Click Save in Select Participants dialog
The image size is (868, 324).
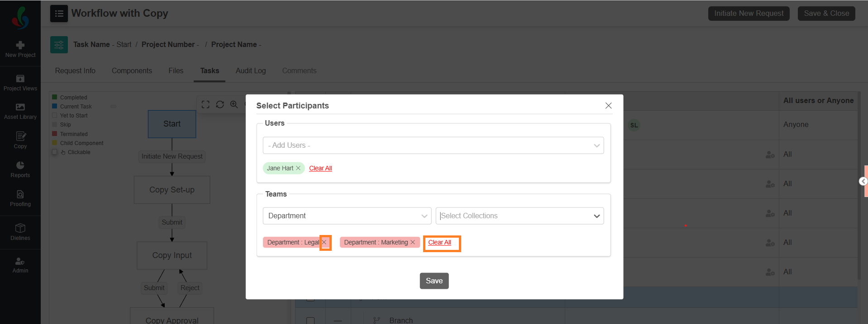[434, 281]
